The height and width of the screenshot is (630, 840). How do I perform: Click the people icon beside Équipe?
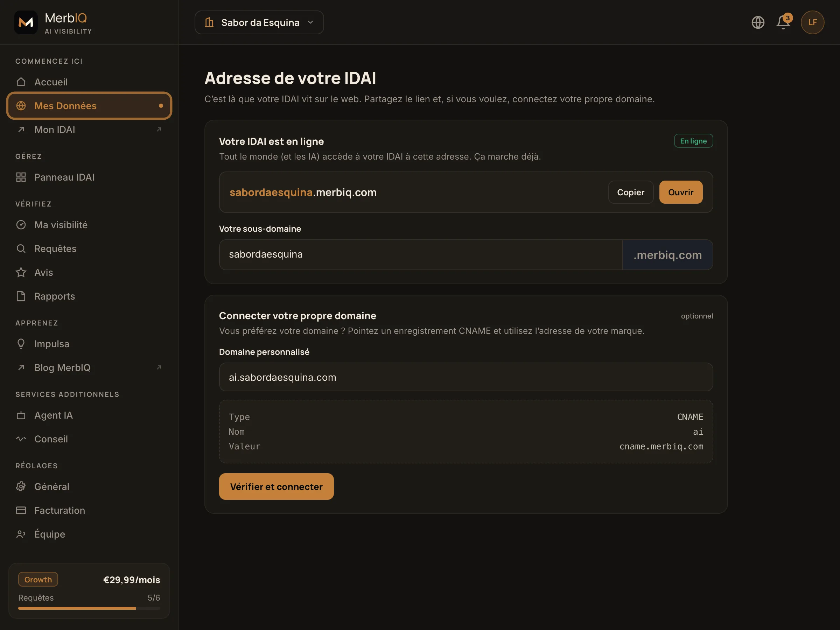[21, 534]
